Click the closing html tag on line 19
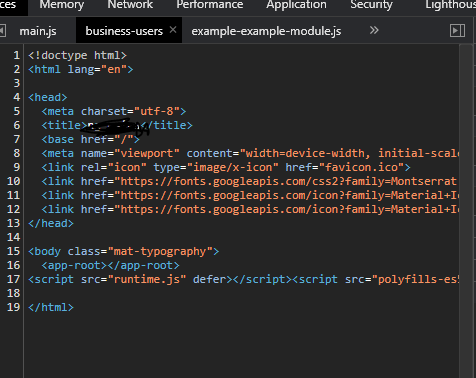 coord(51,307)
